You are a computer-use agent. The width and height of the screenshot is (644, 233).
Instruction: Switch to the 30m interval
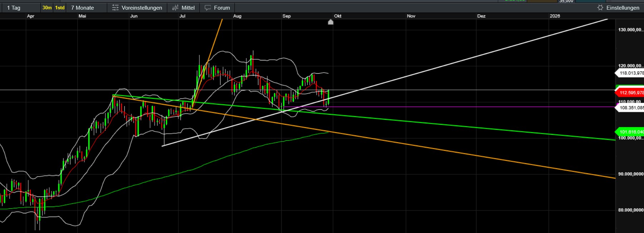click(x=47, y=8)
